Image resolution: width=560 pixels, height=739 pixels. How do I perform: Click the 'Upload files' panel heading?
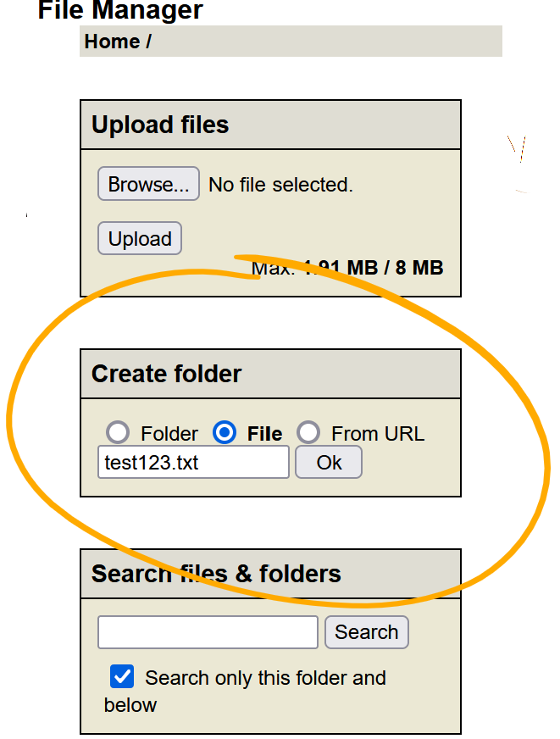point(160,125)
